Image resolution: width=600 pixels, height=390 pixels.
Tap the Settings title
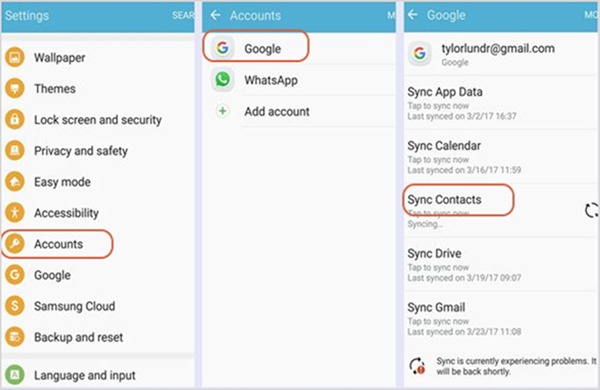(x=27, y=15)
